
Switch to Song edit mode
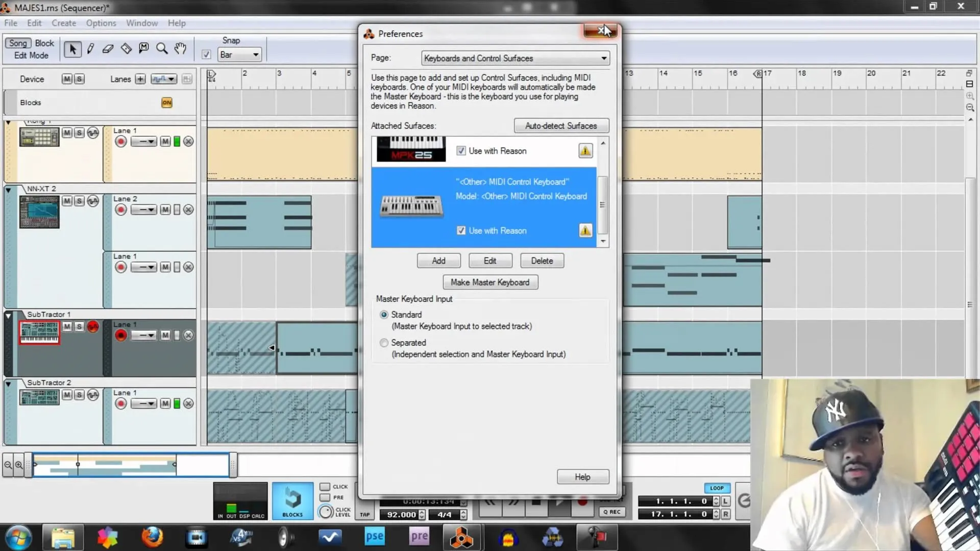[x=18, y=43]
